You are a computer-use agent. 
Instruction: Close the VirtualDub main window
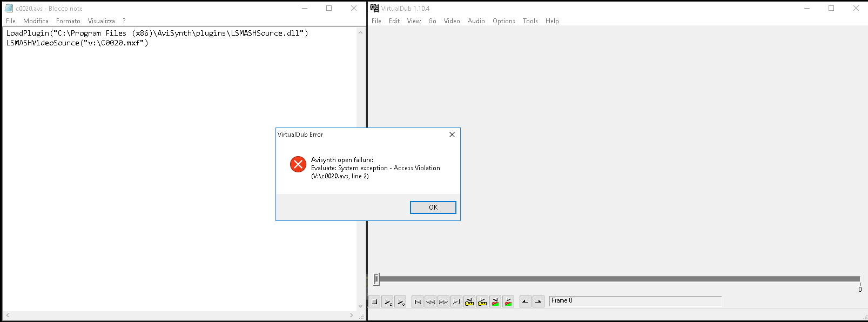856,8
